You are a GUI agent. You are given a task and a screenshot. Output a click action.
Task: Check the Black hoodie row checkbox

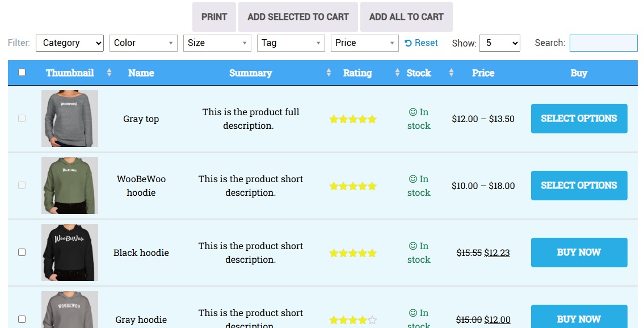[x=22, y=252]
